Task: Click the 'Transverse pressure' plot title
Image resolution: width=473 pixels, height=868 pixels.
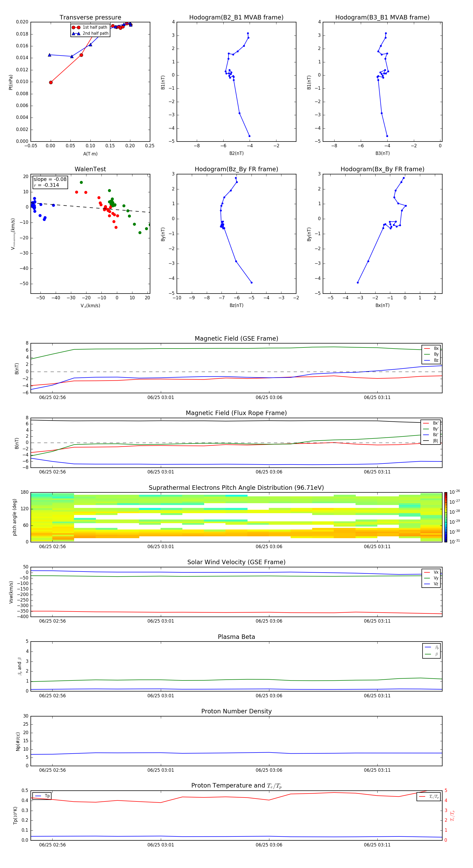Action: click(x=90, y=17)
